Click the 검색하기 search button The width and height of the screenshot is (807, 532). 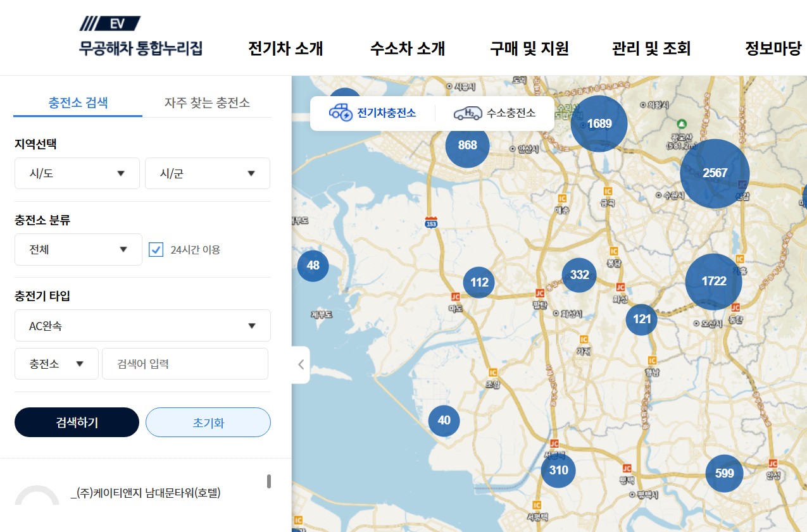point(77,422)
